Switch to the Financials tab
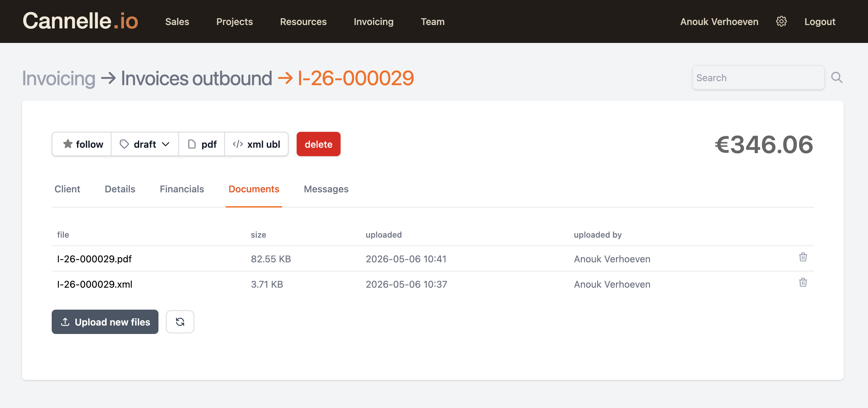The height and width of the screenshot is (408, 868). 182,189
